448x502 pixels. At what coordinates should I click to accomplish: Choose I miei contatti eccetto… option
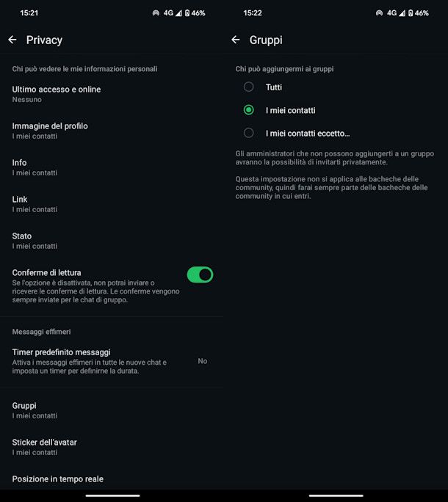pos(249,133)
